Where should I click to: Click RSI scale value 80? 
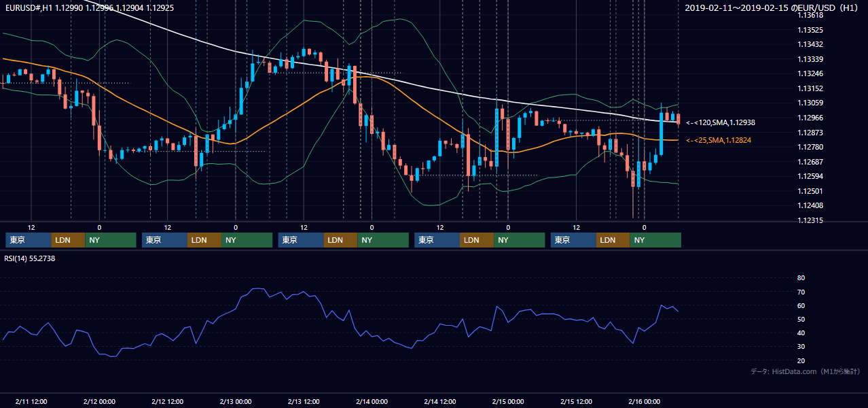tap(801, 278)
